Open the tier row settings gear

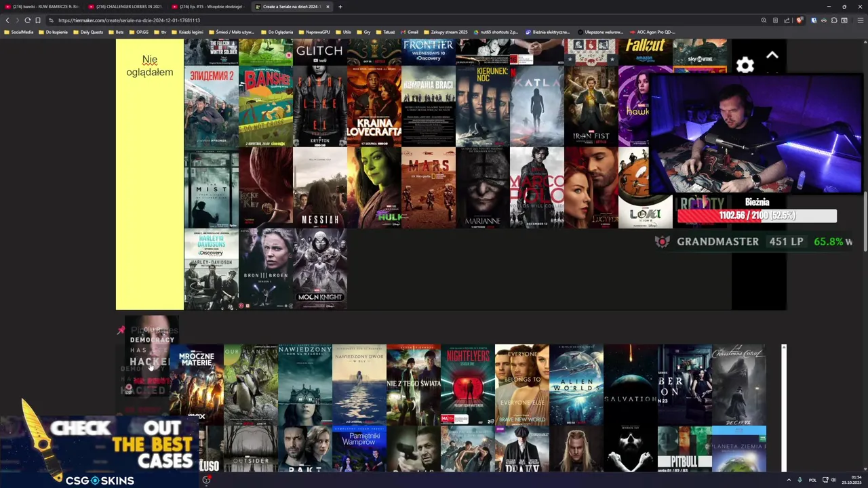tap(745, 65)
